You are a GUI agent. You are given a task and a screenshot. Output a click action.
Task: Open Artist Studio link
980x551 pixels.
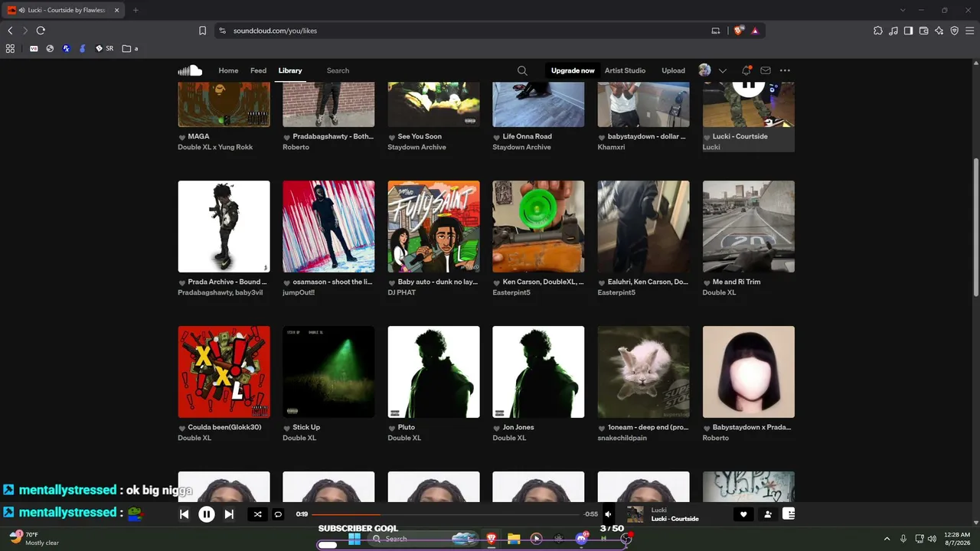pos(625,70)
